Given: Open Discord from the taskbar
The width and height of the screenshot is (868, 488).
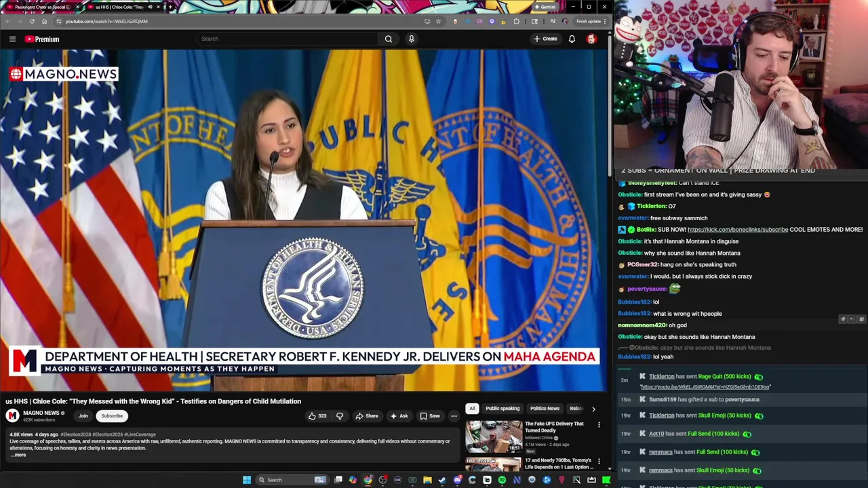Looking at the screenshot, I should pos(457,480).
